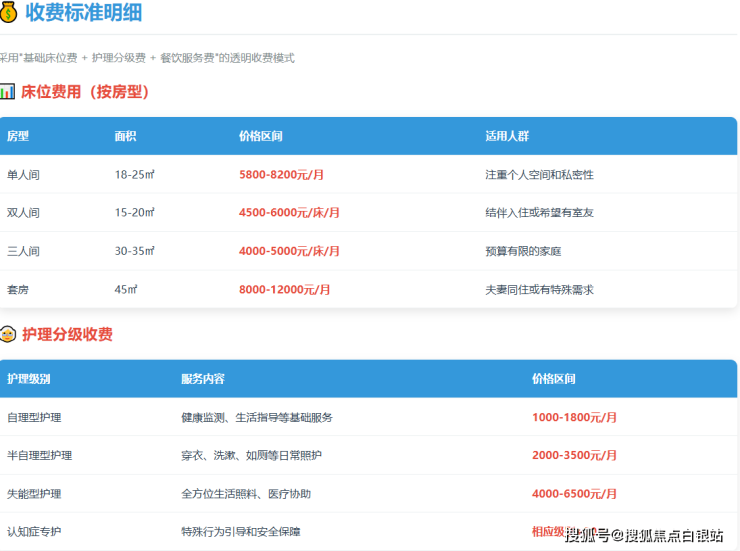The width and height of the screenshot is (740, 551).
Task: Select the 套房 row label
Action: pos(18,290)
